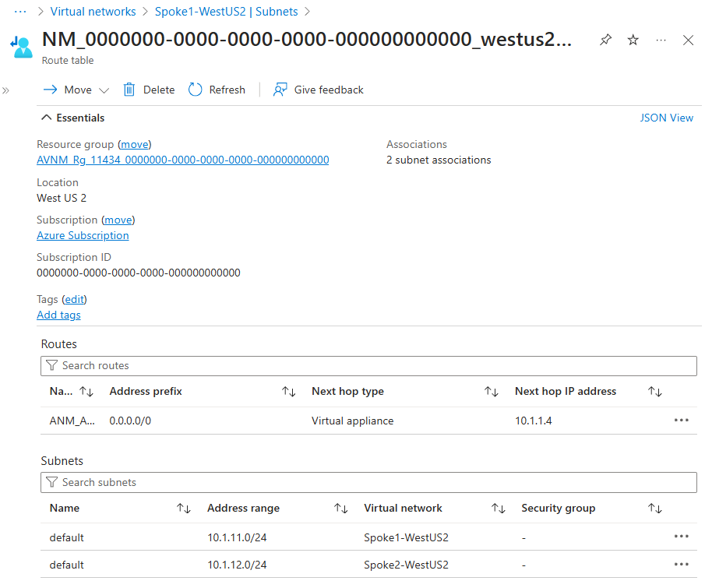Viewport: 705px width, 588px height.
Task: Sort subnets by Name column arrows
Action: click(184, 509)
